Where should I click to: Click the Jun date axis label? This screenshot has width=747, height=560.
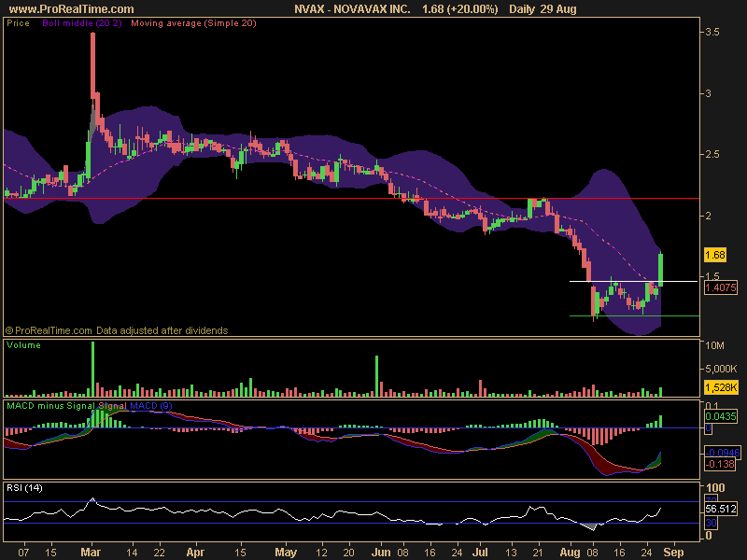point(381,552)
